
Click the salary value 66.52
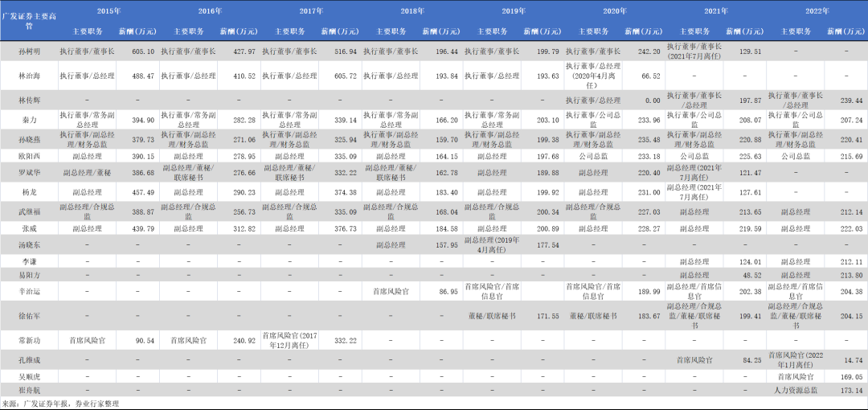pyautogui.click(x=651, y=76)
